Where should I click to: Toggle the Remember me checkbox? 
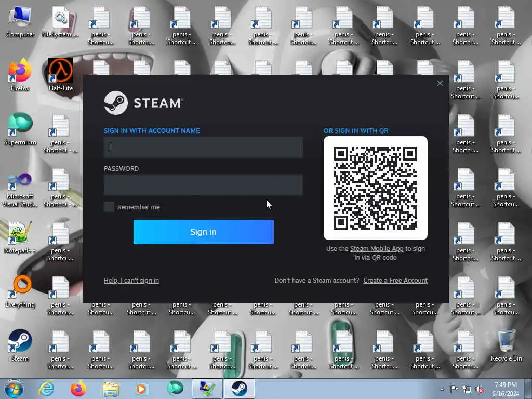click(x=109, y=207)
